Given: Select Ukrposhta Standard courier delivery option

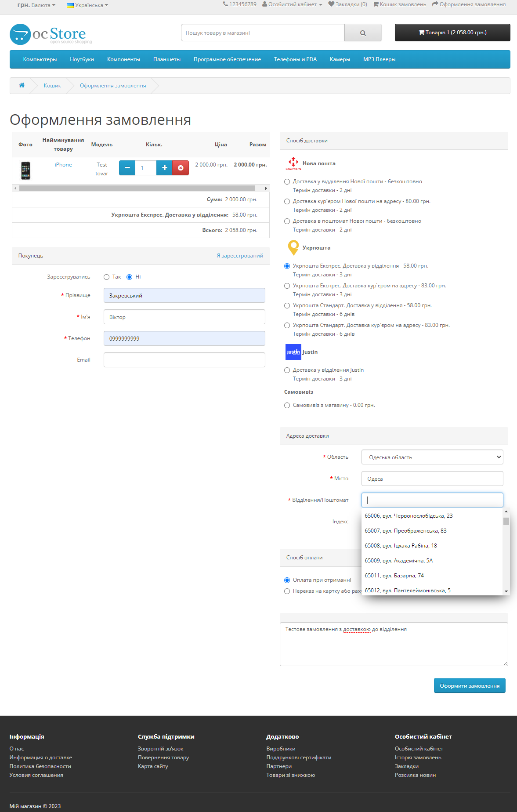Looking at the screenshot, I should point(287,325).
